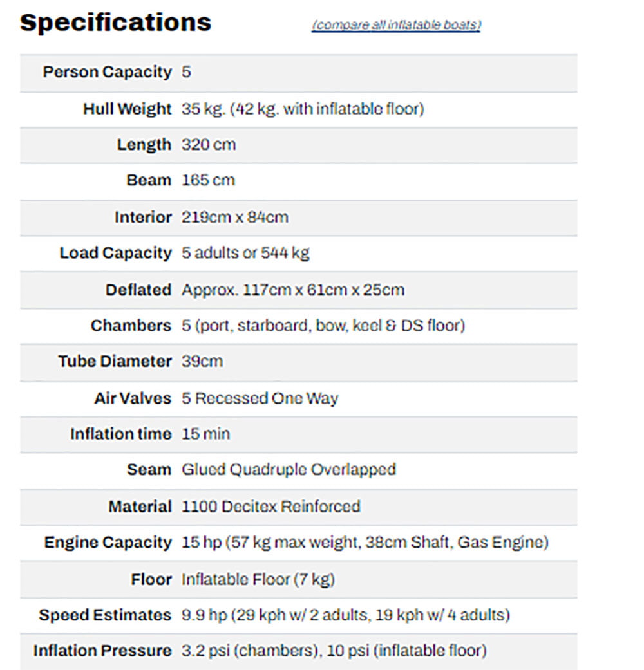This screenshot has height=670, width=644.
Task: Click the Tube Diameter 39cm value
Action: click(x=202, y=362)
